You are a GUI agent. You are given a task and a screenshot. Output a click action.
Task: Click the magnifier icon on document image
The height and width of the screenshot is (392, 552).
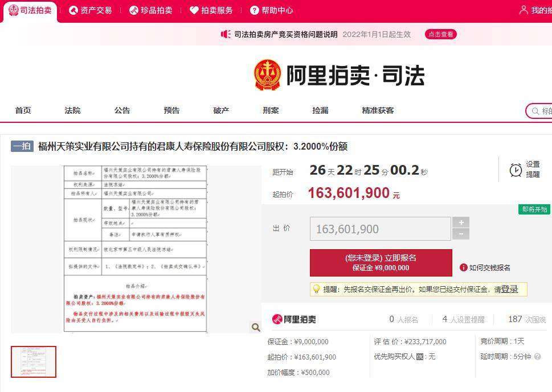click(256, 327)
